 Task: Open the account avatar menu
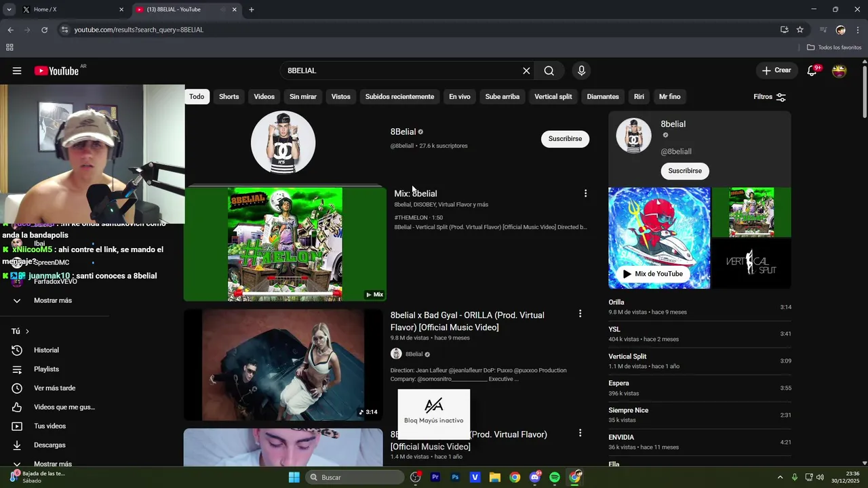click(x=840, y=70)
